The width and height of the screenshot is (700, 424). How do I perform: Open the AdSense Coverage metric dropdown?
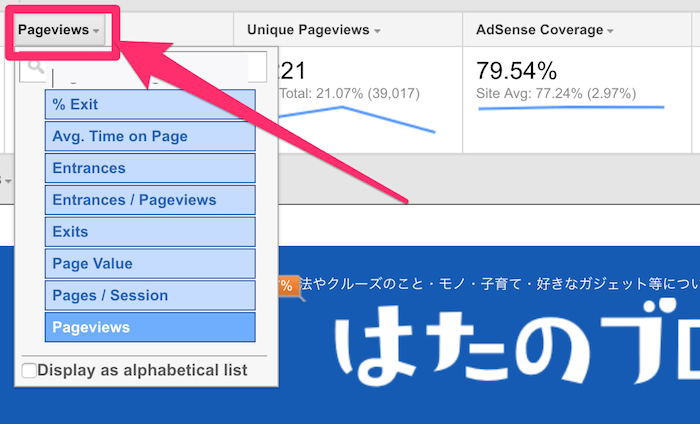(x=545, y=30)
